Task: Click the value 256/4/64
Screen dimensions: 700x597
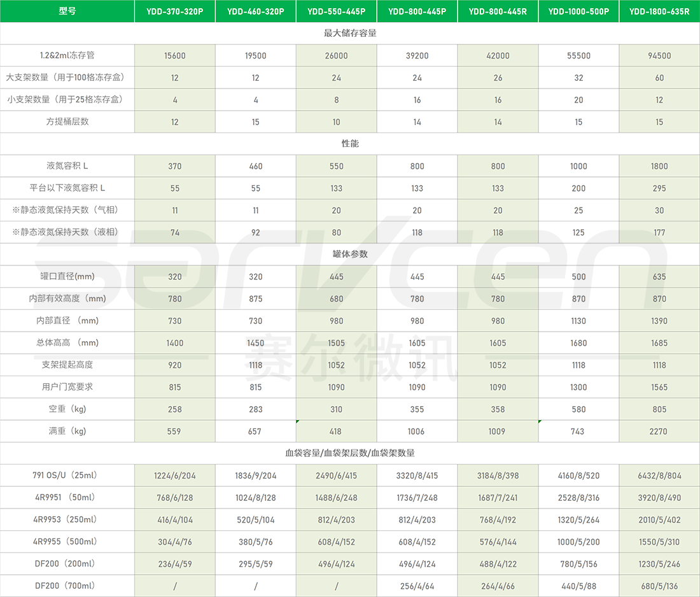Action: pyautogui.click(x=417, y=586)
